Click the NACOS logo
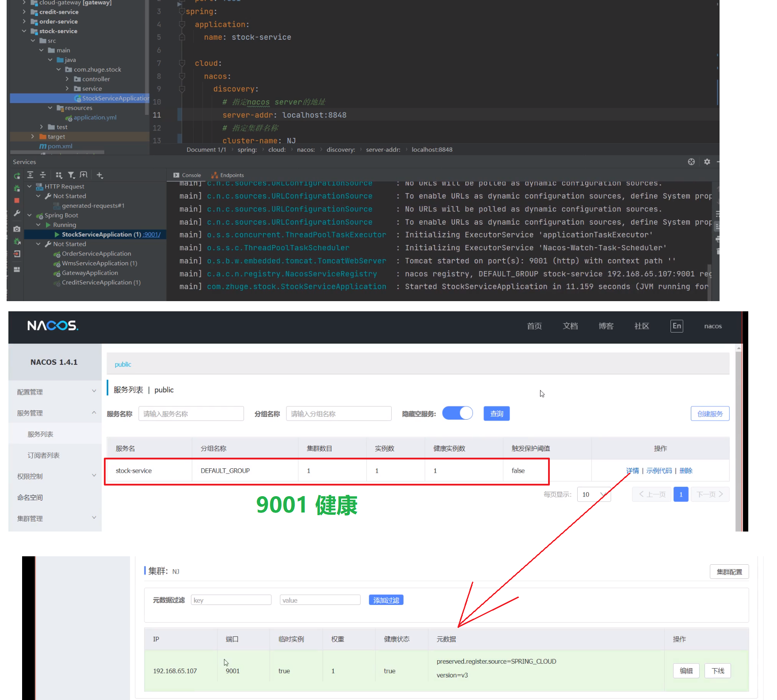Viewport: 777px width, 700px height. pyautogui.click(x=53, y=326)
